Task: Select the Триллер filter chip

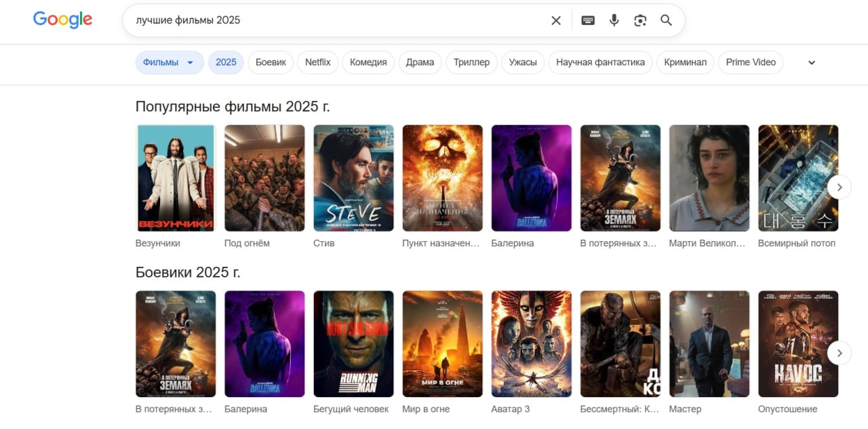Action: 471,62
